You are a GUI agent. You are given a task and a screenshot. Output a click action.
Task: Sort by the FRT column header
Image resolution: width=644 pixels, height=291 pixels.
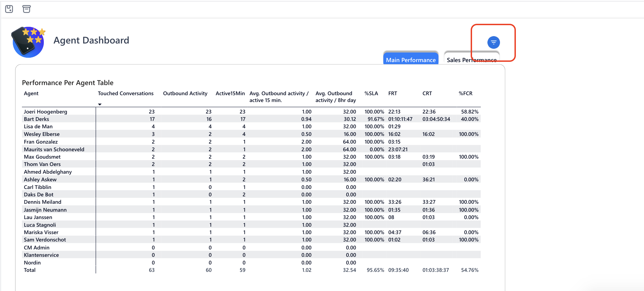tap(392, 93)
